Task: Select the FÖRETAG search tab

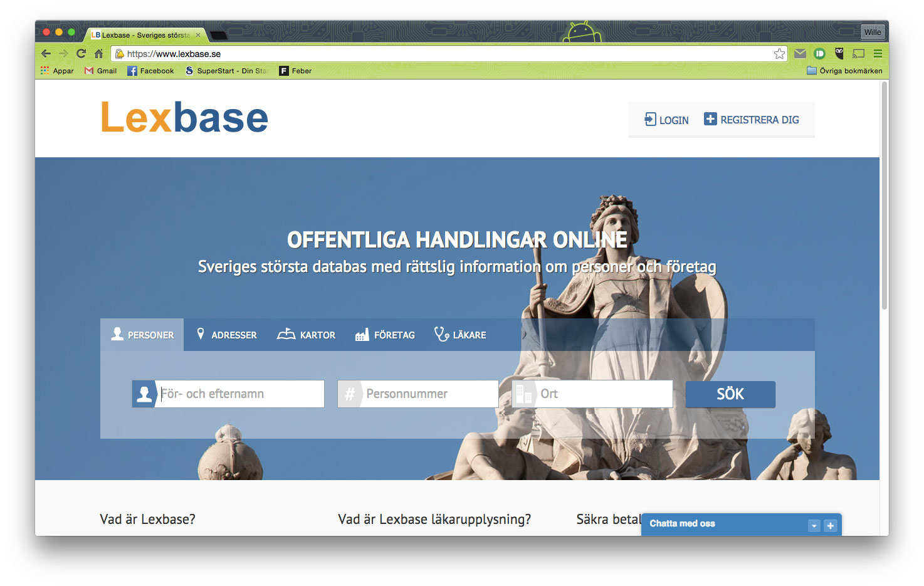Action: [386, 334]
